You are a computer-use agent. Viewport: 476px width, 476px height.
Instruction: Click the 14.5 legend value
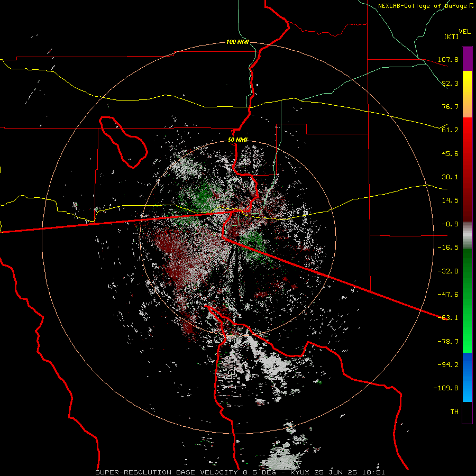(x=450, y=200)
